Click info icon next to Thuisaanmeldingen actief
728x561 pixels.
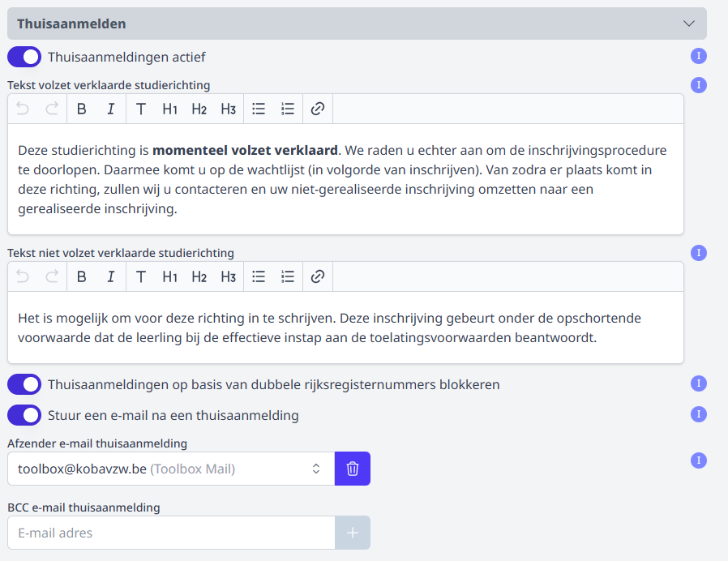pyautogui.click(x=699, y=56)
